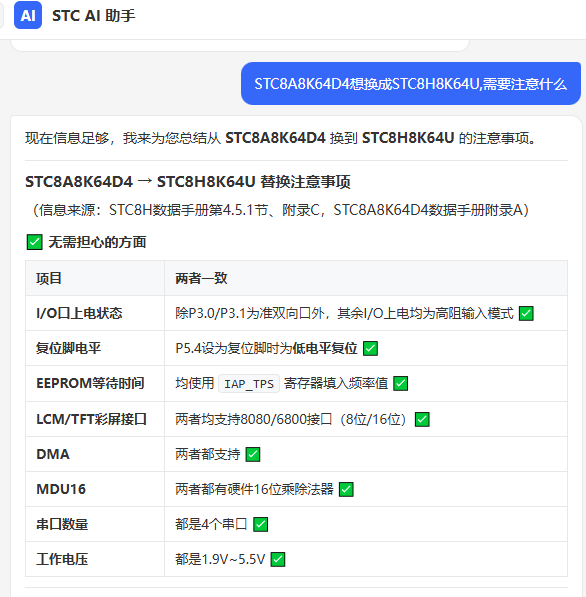Image resolution: width=586 pixels, height=597 pixels.
Task: Click the 两者都有硬件16位乘除法器 cell text
Action: coord(254,489)
